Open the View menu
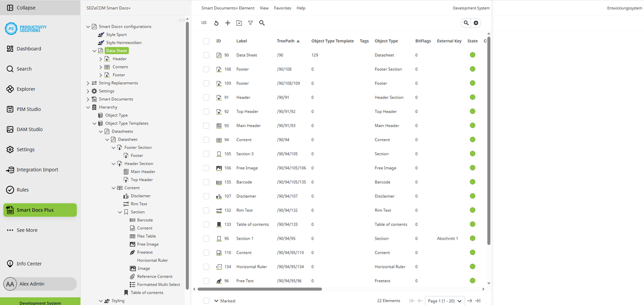Screen dimensions: 644x305 [264, 8]
